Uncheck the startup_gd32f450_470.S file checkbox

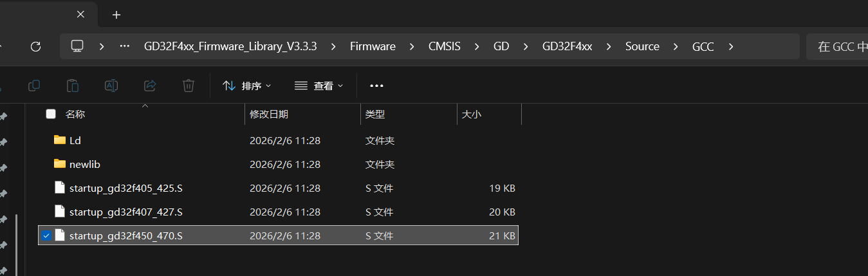click(46, 235)
